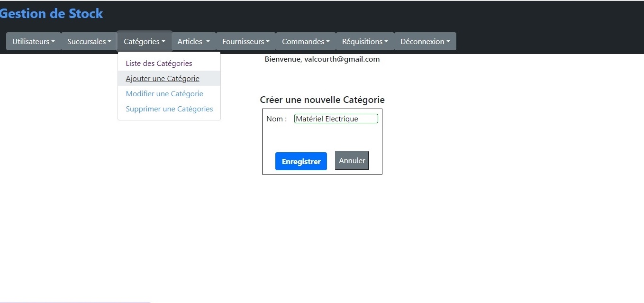
Task: Click the blue Enregistrer button
Action: (x=301, y=161)
